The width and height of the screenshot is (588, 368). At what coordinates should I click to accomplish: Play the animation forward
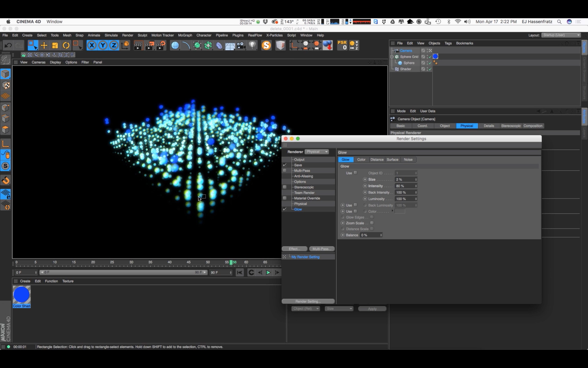coord(268,273)
